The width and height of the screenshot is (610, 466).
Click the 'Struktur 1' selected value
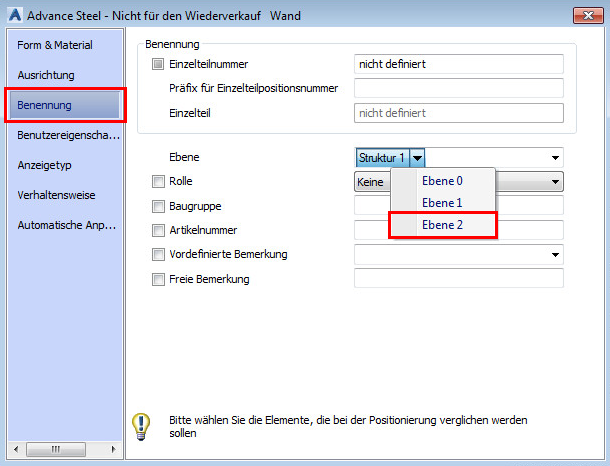click(x=382, y=158)
